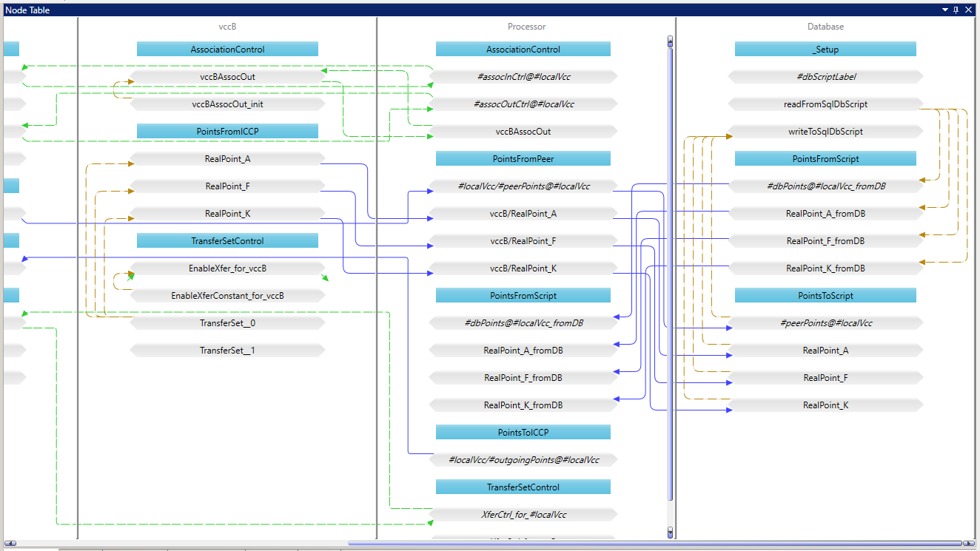The width and height of the screenshot is (980, 551).
Task: Select RealPoint_F node in Database column
Action: (x=825, y=377)
